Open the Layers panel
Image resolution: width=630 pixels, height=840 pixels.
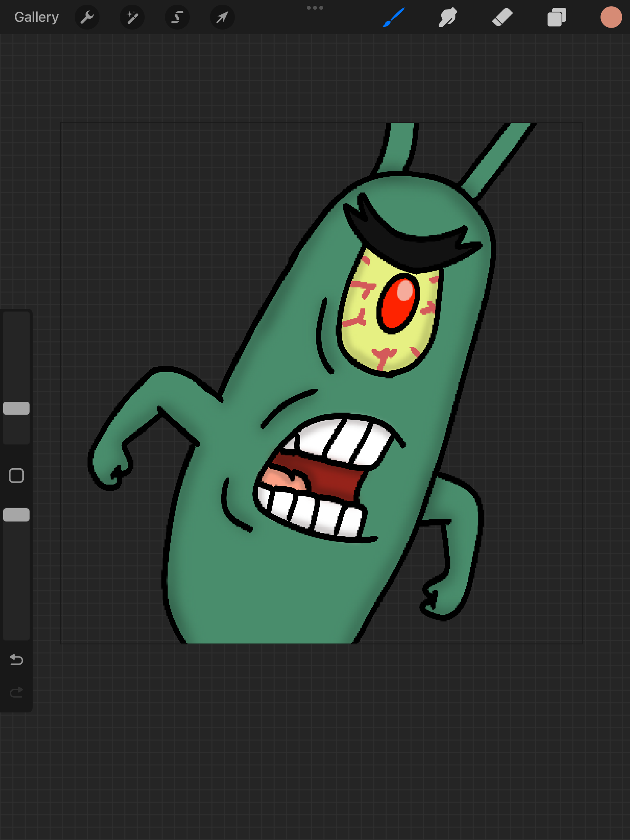[x=556, y=17]
